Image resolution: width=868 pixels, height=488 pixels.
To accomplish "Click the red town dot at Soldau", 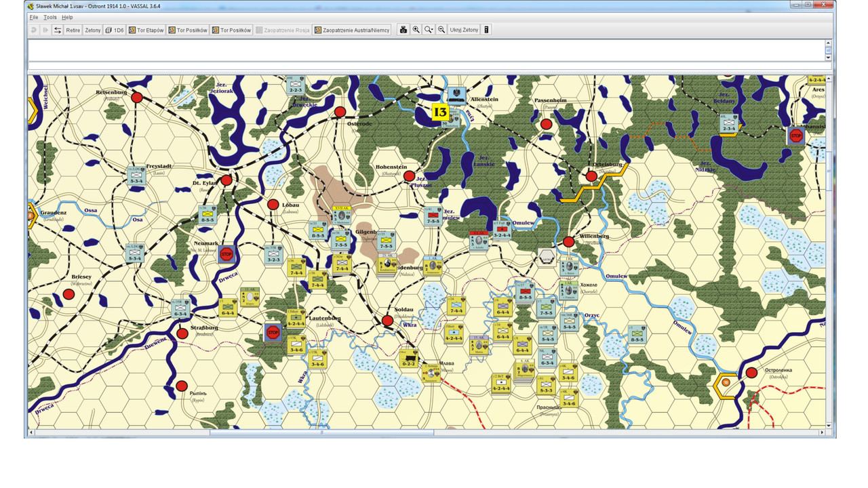I will (387, 321).
